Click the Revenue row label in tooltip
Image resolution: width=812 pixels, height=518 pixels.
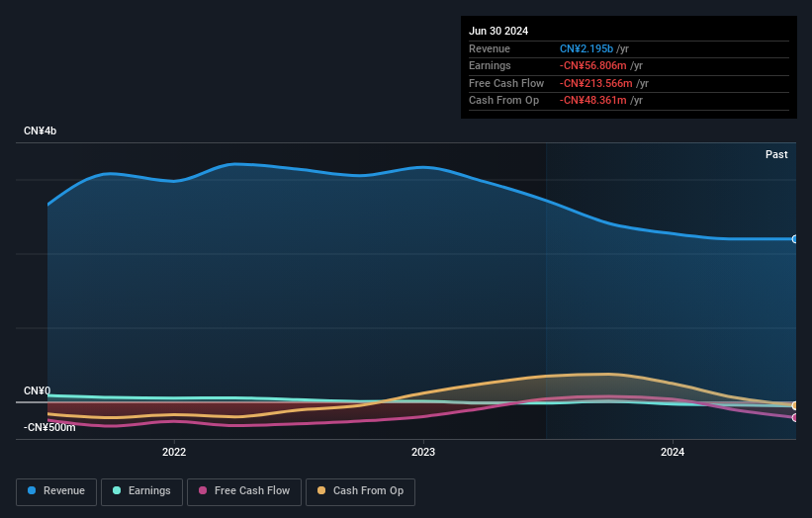click(x=490, y=48)
